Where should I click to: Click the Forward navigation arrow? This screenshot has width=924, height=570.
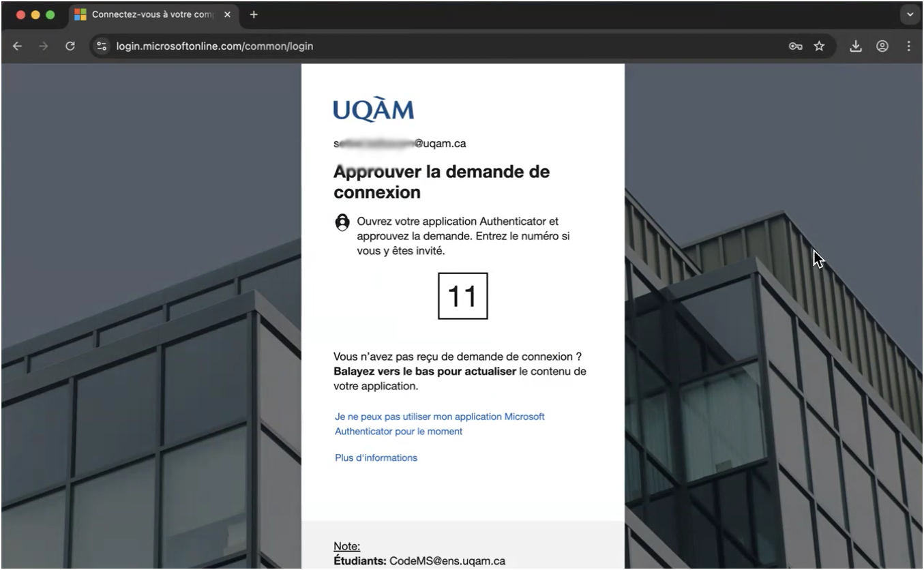click(x=44, y=46)
